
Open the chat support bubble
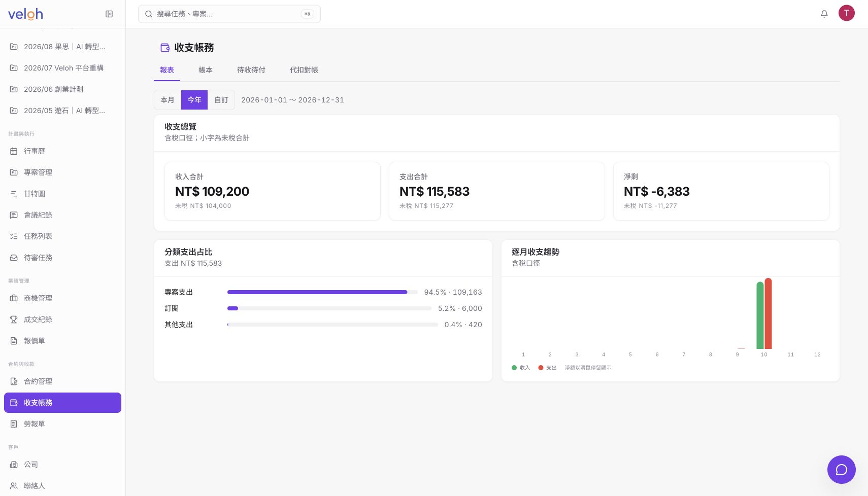[x=842, y=470]
